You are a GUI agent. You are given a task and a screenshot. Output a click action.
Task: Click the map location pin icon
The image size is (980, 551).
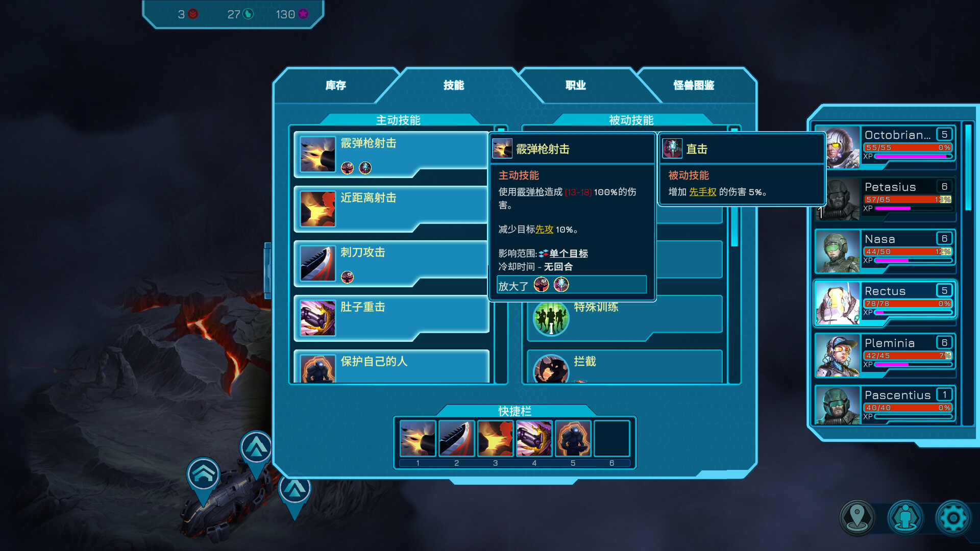point(857,518)
